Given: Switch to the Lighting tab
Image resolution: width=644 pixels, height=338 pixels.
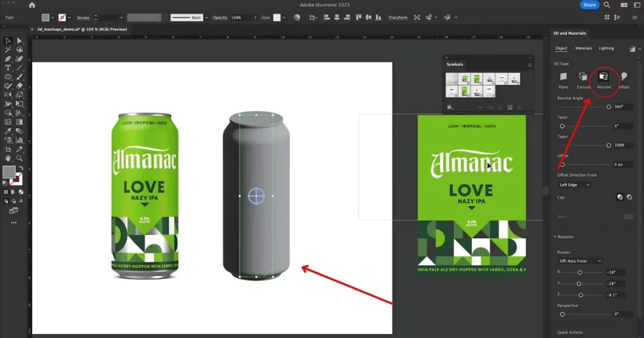Looking at the screenshot, I should [x=606, y=48].
